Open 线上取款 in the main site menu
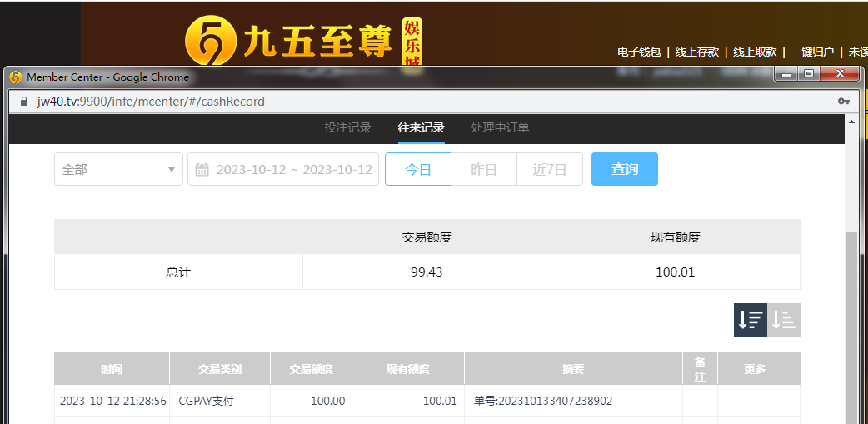The height and width of the screenshot is (424, 868). coord(755,52)
